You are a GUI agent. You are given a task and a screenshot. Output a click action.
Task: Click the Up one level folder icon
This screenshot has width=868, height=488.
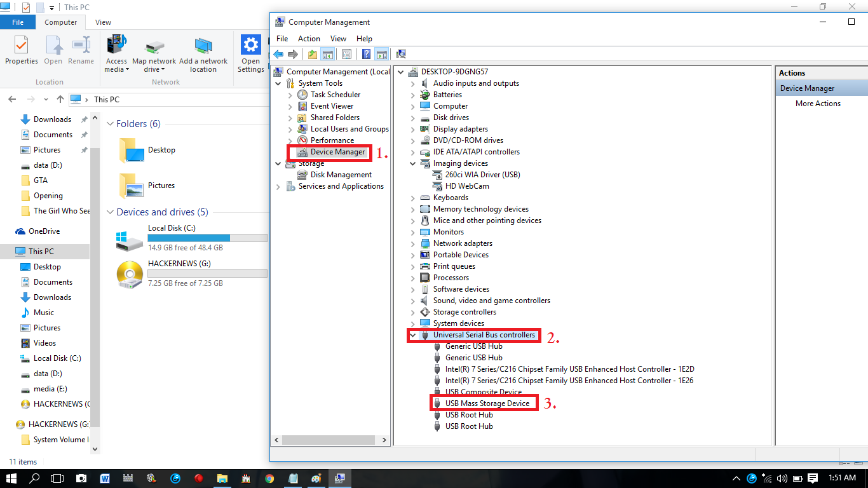[313, 54]
